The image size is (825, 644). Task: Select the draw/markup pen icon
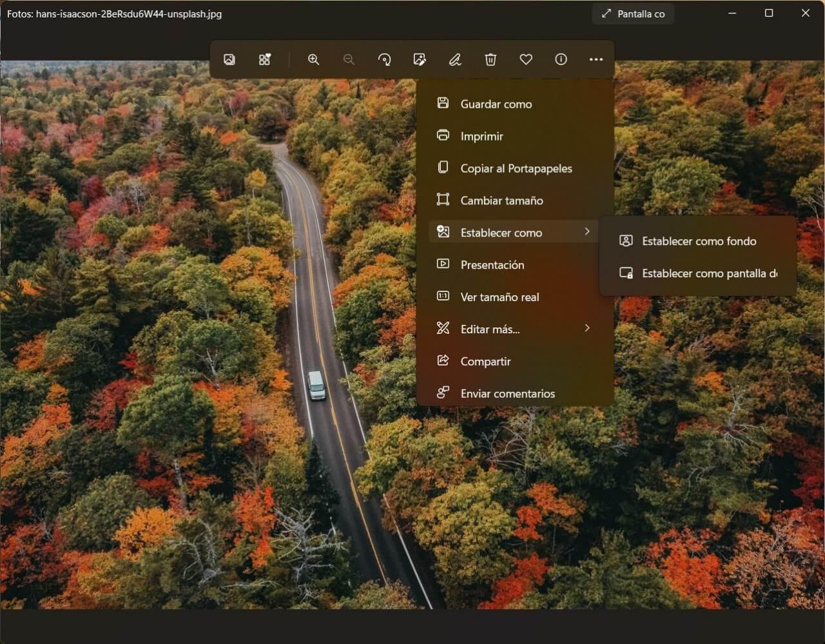click(455, 59)
